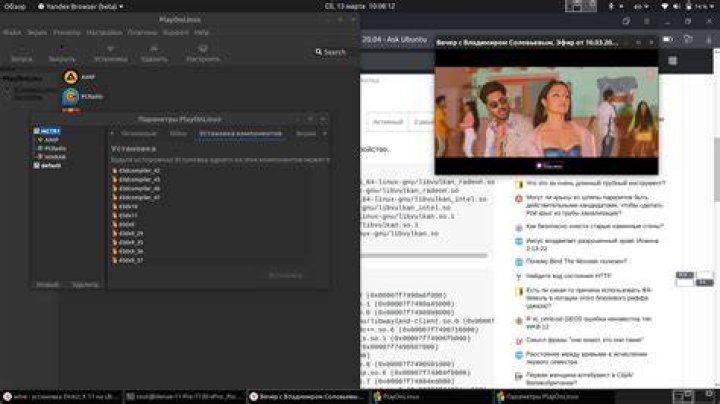
Task: Click horizontal scrollbar under the libvulkan code block
Action: [x=424, y=255]
